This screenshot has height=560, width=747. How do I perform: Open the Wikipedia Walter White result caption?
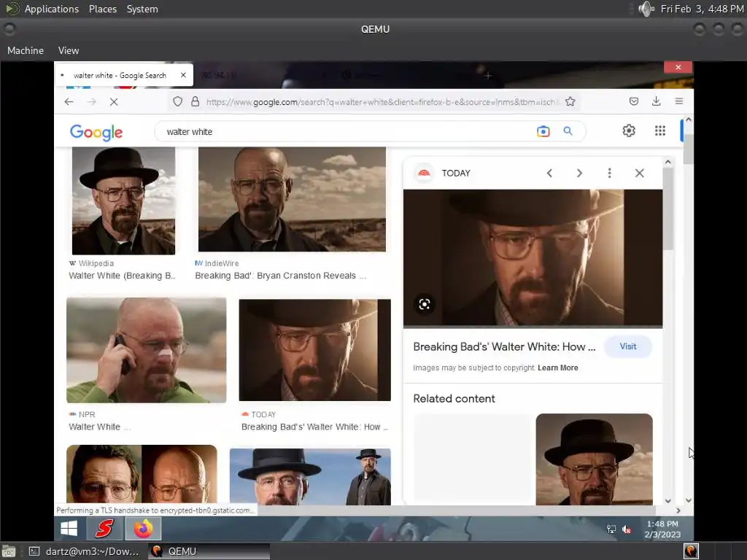click(122, 276)
